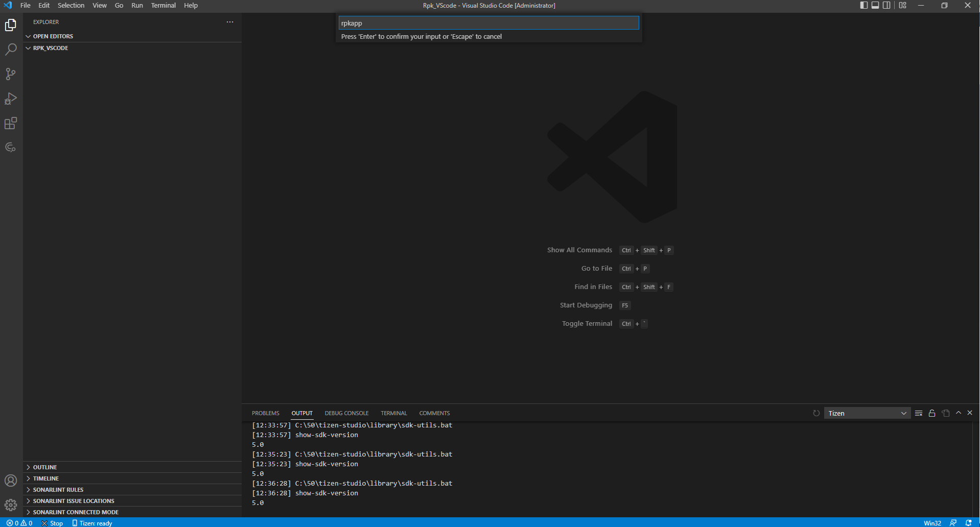
Task: Open the Terminal menu
Action: point(163,5)
